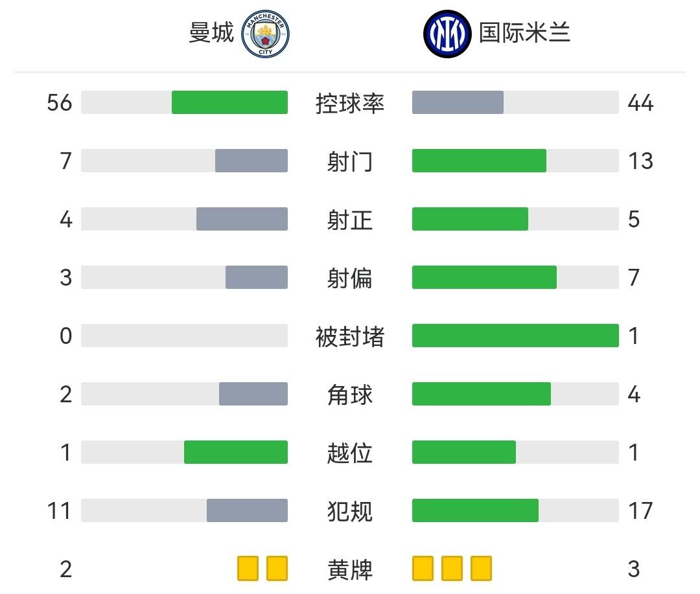Select the 射正 shots on target label
Image resolution: width=700 pixels, height=594 pixels.
(x=350, y=220)
